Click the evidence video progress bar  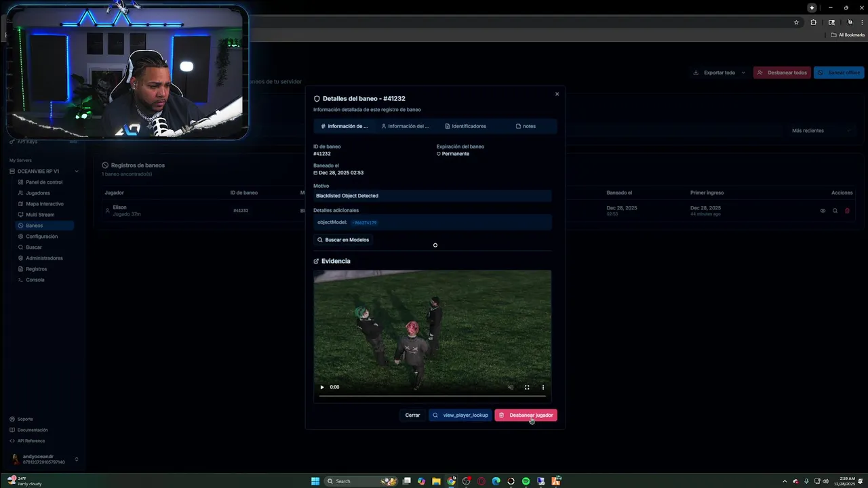tap(432, 396)
